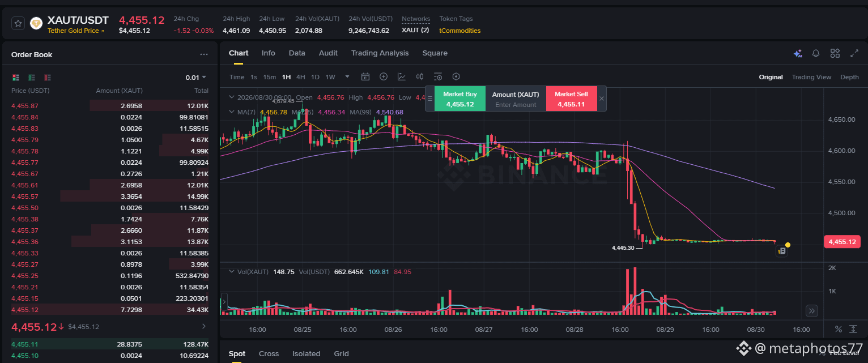Grab the quick trade panel handle
Viewport: 868px width, 363px height.
coord(429,99)
